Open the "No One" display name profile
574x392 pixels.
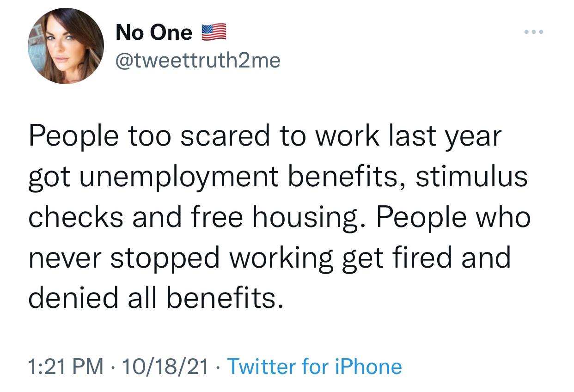[154, 33]
